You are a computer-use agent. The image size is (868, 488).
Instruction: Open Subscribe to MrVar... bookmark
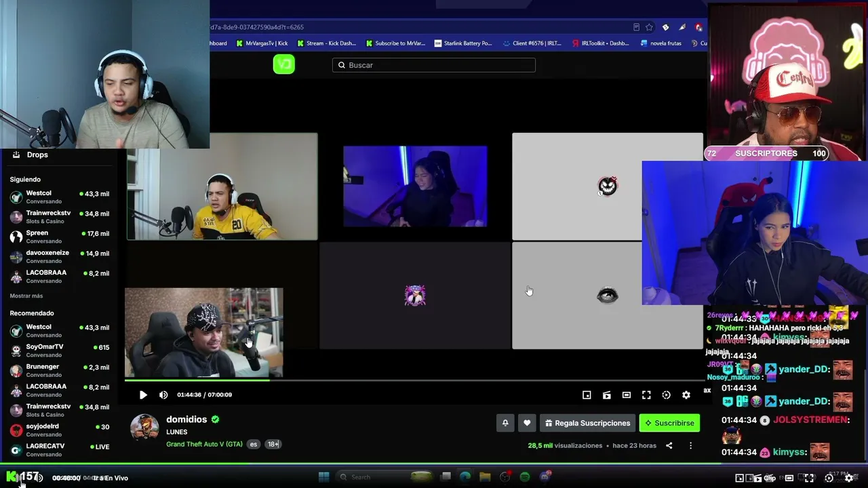395,43
